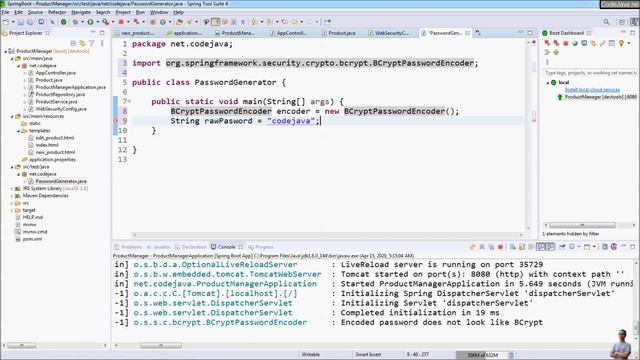Image resolution: width=640 pixels, height=360 pixels.
Task: Collapse the local node in Boot Dashboard
Action: tap(547, 82)
